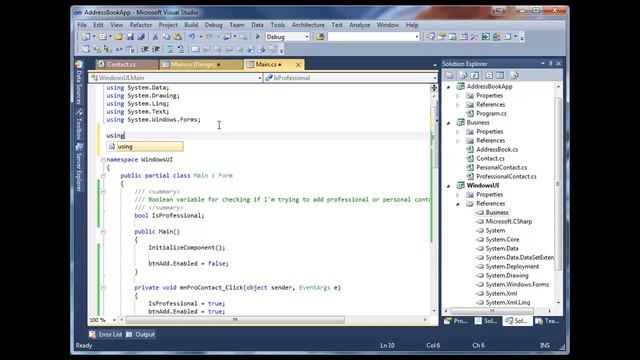The height and width of the screenshot is (360, 640).
Task: Click the Undo arrow icon
Action: click(x=191, y=37)
